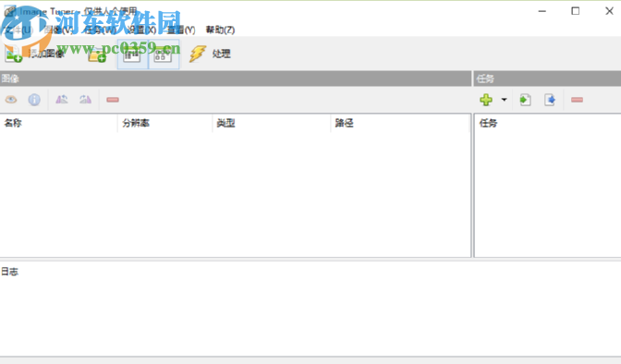
Task: Rotate image right icon
Action: pyautogui.click(x=85, y=100)
